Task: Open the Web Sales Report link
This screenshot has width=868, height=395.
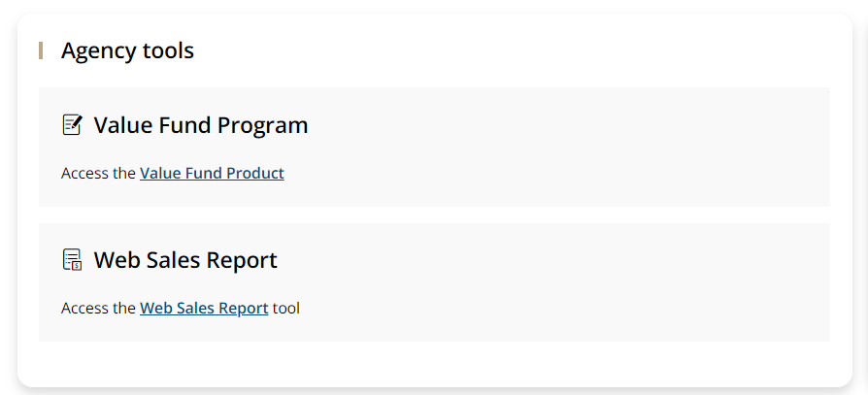Action: coord(204,309)
